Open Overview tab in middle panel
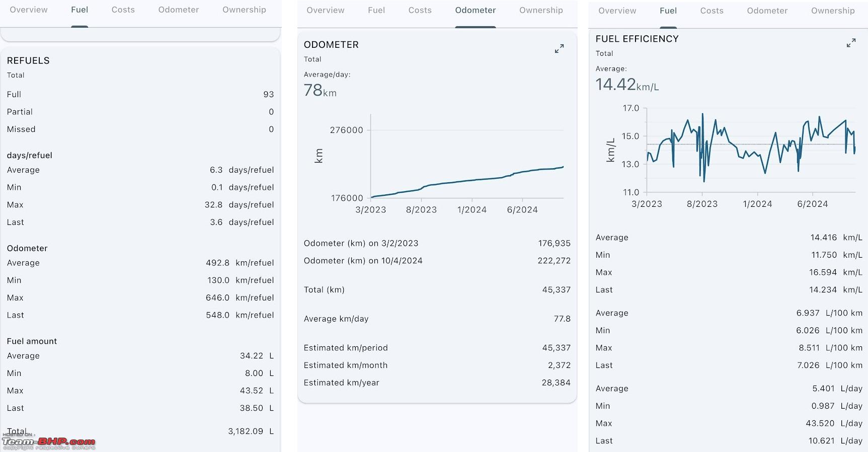The width and height of the screenshot is (868, 452). pos(326,10)
